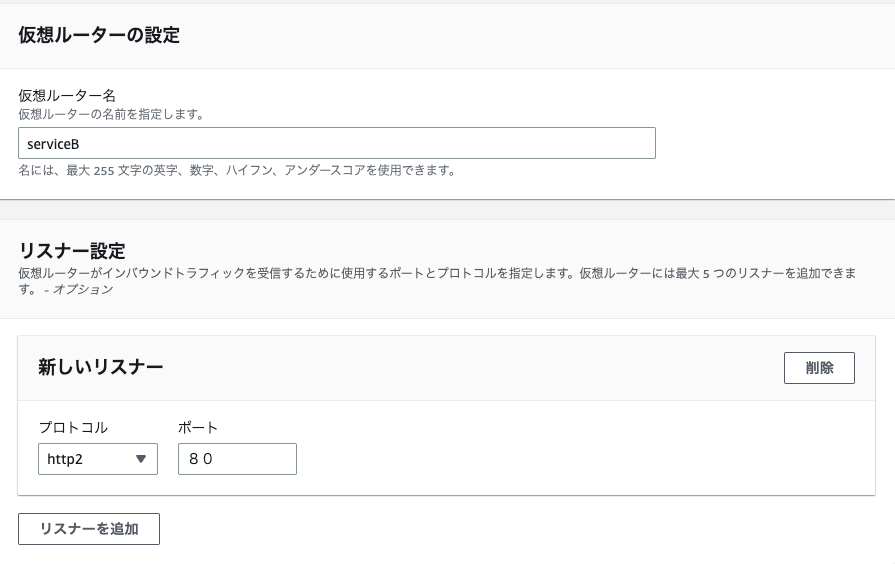Click the listener description about inbound traffic
Viewport: 895px width, 564px height.
coord(437,281)
